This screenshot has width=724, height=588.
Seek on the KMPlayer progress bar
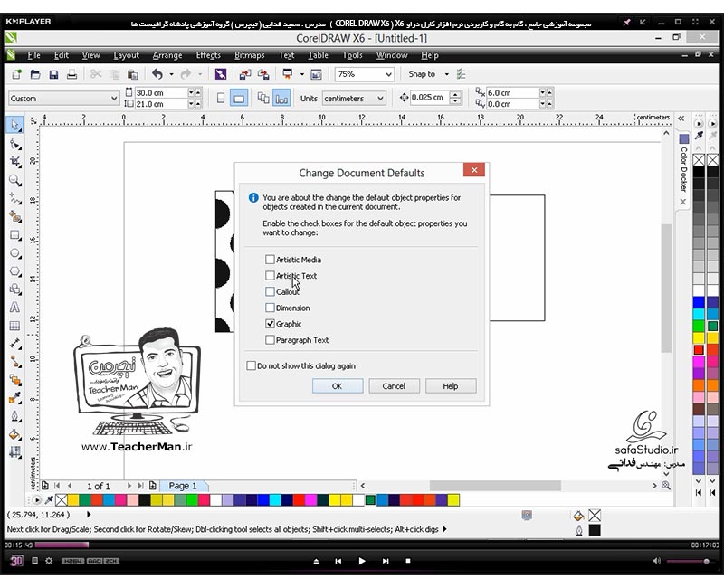click(x=362, y=545)
